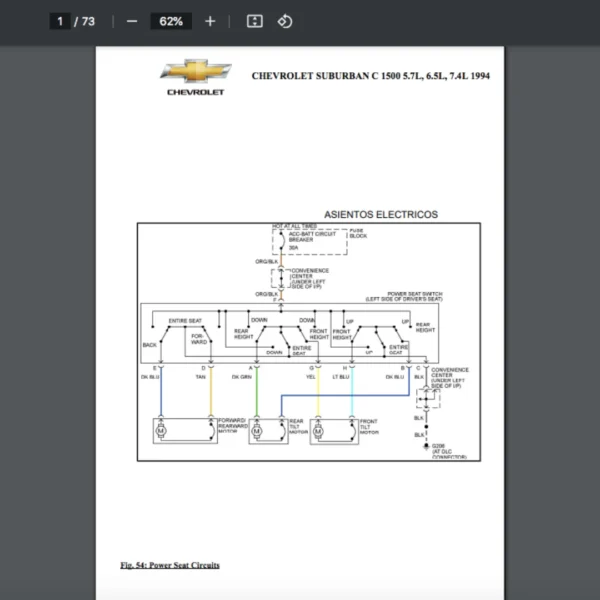
Task: Click the Fig. 54 Power Seat Circuits caption
Action: 170,565
